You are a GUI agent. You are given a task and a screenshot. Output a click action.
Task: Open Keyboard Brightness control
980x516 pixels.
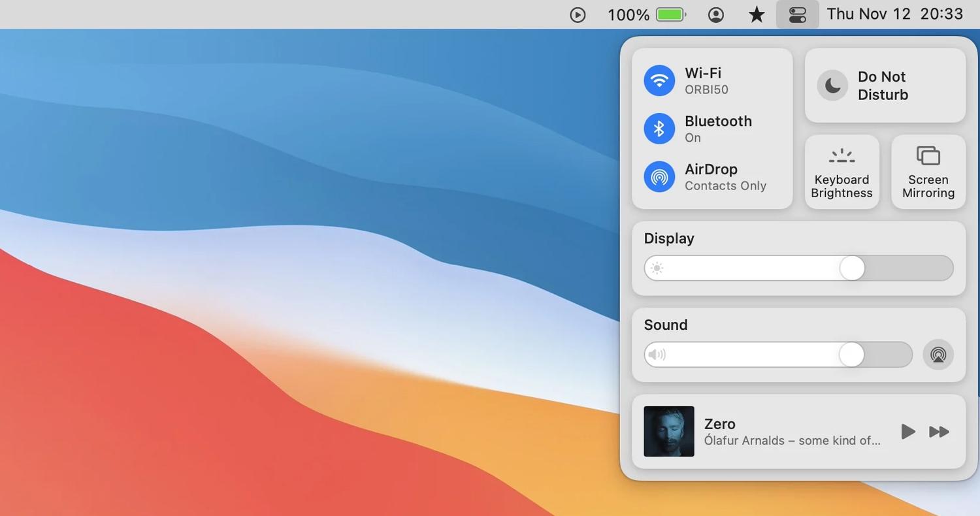[x=841, y=172]
